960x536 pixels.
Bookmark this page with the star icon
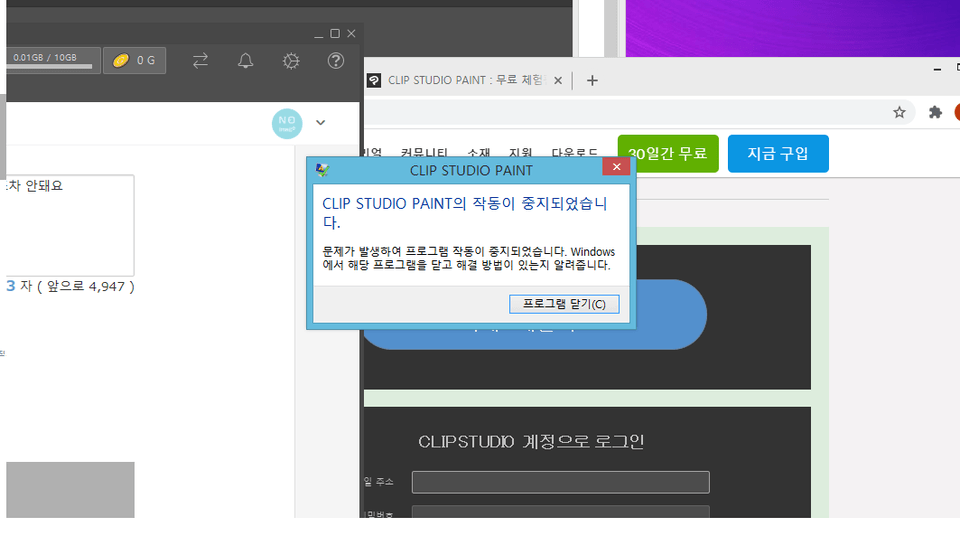pos(899,112)
